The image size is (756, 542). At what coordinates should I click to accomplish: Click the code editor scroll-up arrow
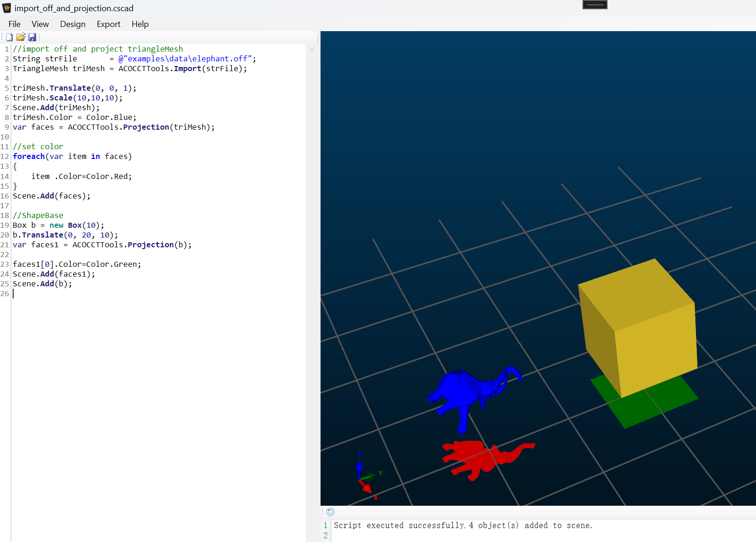[x=312, y=50]
